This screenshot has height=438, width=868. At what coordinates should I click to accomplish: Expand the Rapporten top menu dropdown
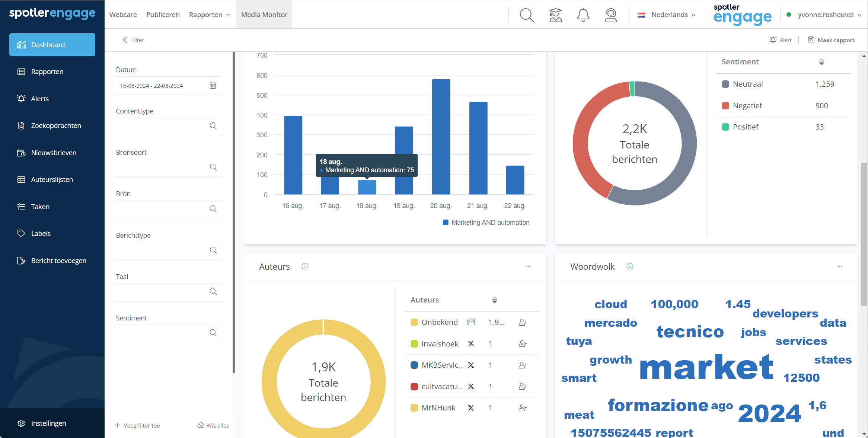210,15
